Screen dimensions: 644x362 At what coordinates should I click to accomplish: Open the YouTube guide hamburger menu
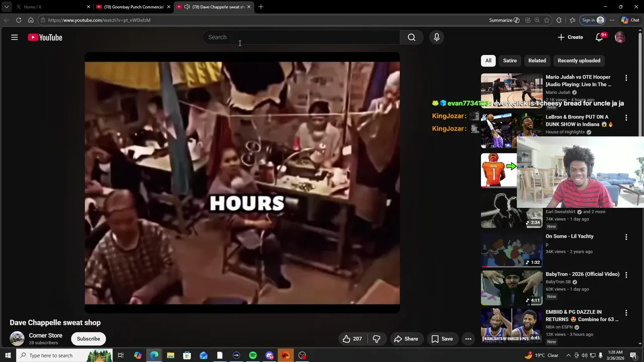coord(15,37)
